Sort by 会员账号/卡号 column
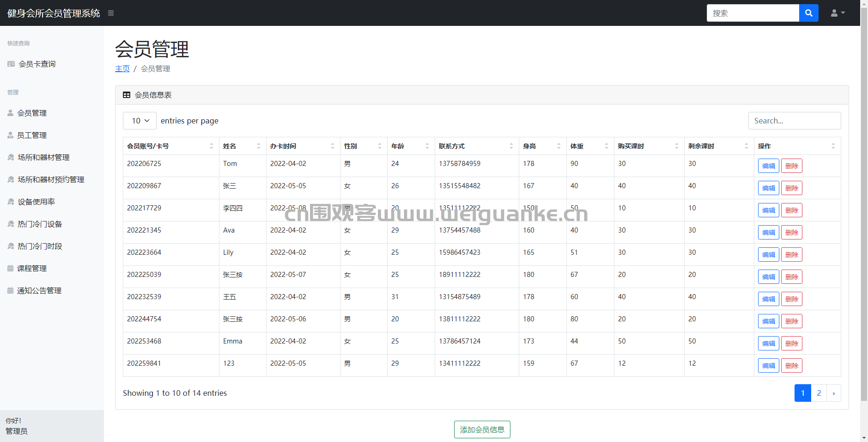This screenshot has width=868, height=442. tap(171, 146)
